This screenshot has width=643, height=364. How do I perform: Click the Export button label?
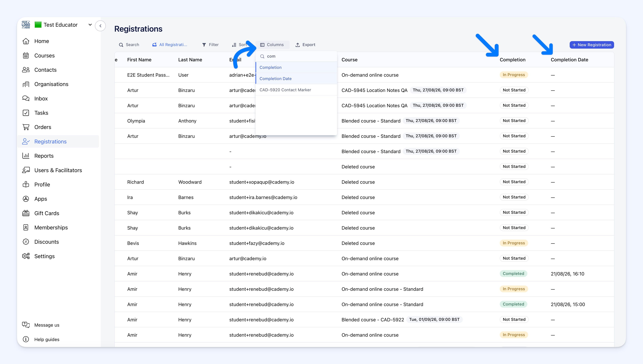tap(309, 45)
